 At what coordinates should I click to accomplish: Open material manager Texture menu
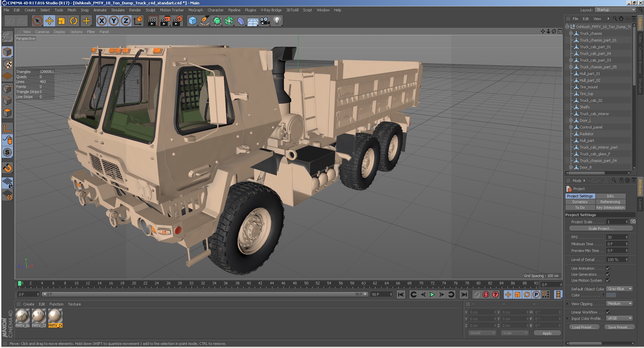click(74, 304)
